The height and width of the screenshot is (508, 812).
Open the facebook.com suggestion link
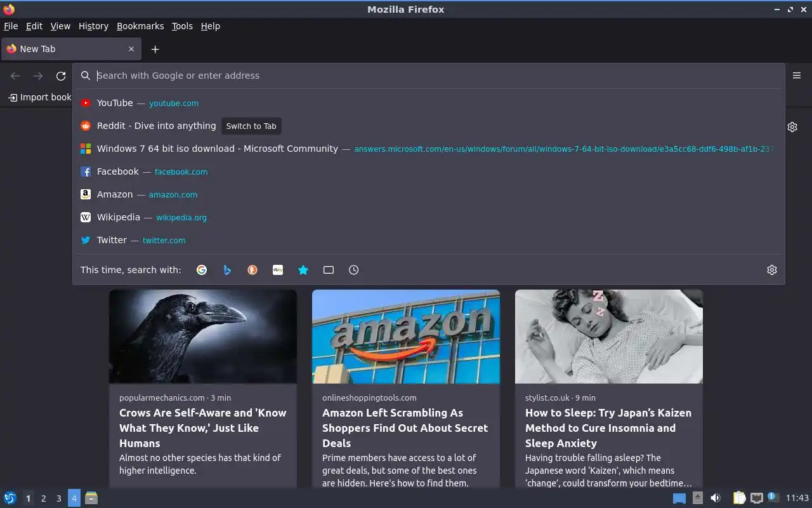point(181,171)
